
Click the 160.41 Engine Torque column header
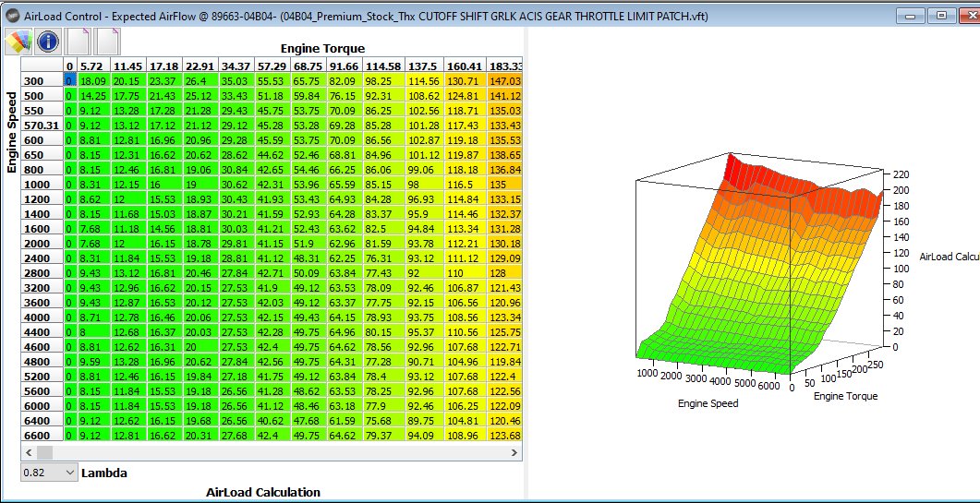coord(465,66)
